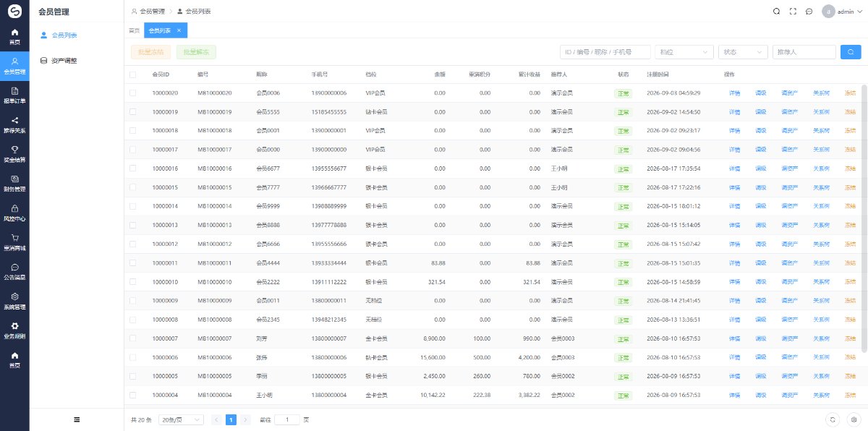Open the 20条/页 page size dropdown
Image resolution: width=868 pixels, height=431 pixels.
coord(181,419)
